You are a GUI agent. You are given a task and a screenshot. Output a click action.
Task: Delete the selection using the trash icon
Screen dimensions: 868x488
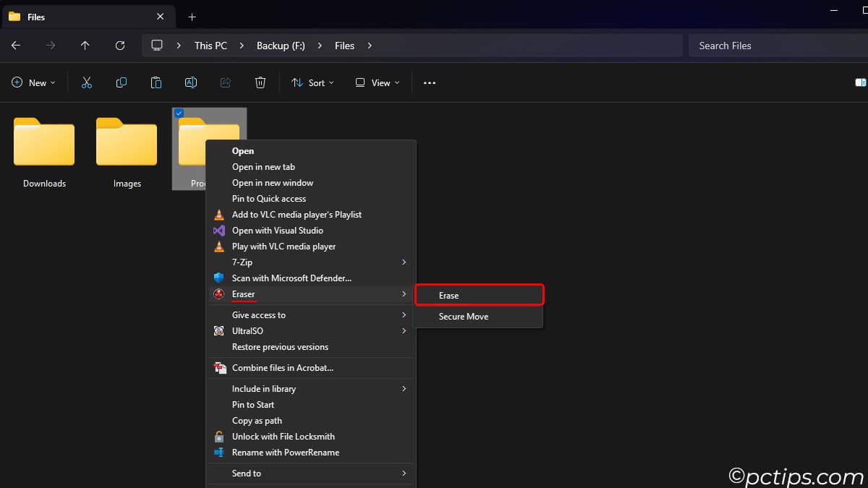260,82
